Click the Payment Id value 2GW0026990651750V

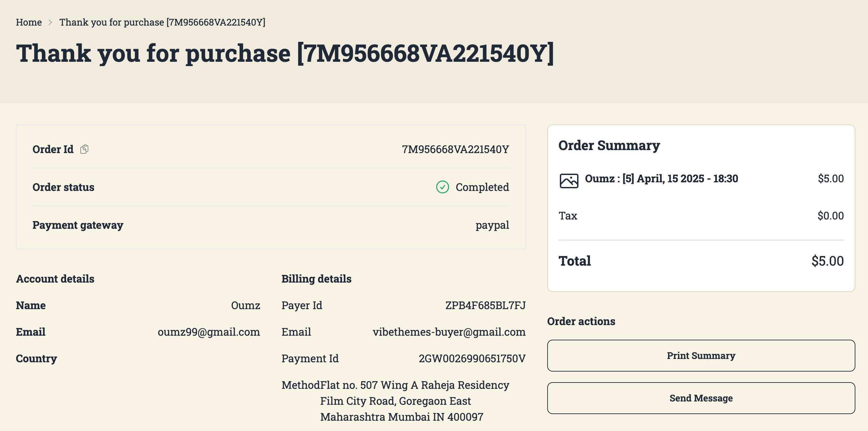472,359
